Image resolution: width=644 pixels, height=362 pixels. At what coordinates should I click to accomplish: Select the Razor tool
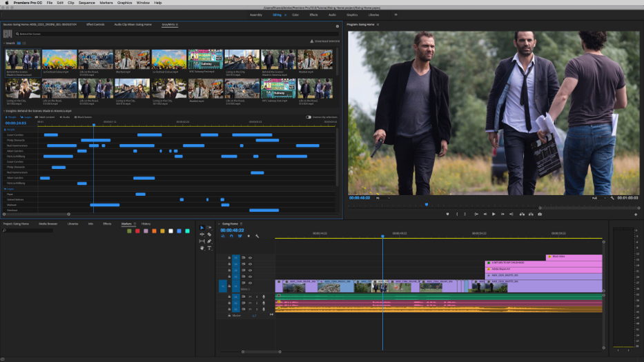[x=209, y=234]
